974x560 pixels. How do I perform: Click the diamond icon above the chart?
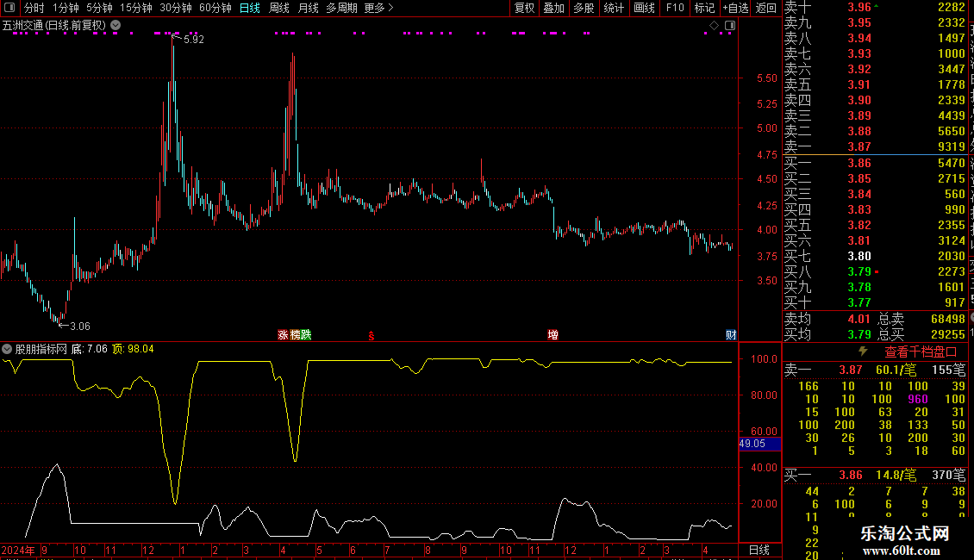coord(714,26)
